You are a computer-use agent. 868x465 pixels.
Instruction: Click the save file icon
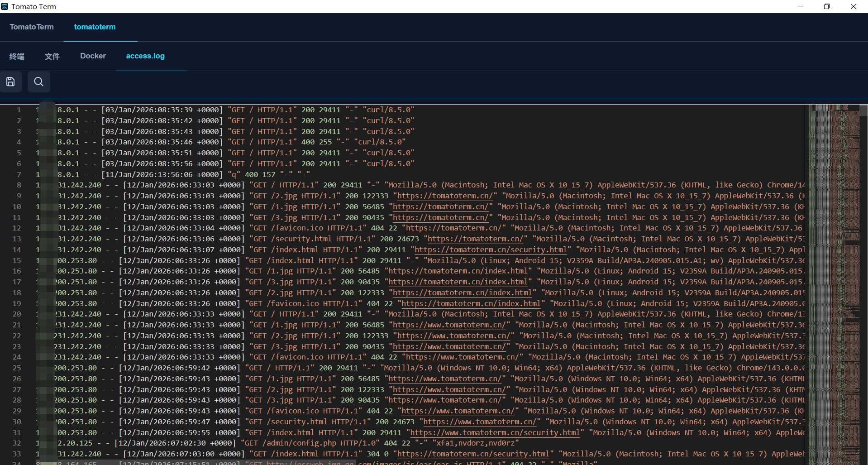10,81
